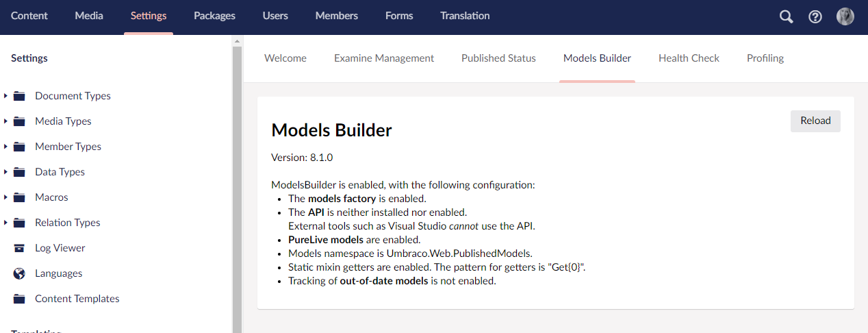Screen dimensions: 868x333
Task: Click the user avatar picture
Action: tap(845, 16)
